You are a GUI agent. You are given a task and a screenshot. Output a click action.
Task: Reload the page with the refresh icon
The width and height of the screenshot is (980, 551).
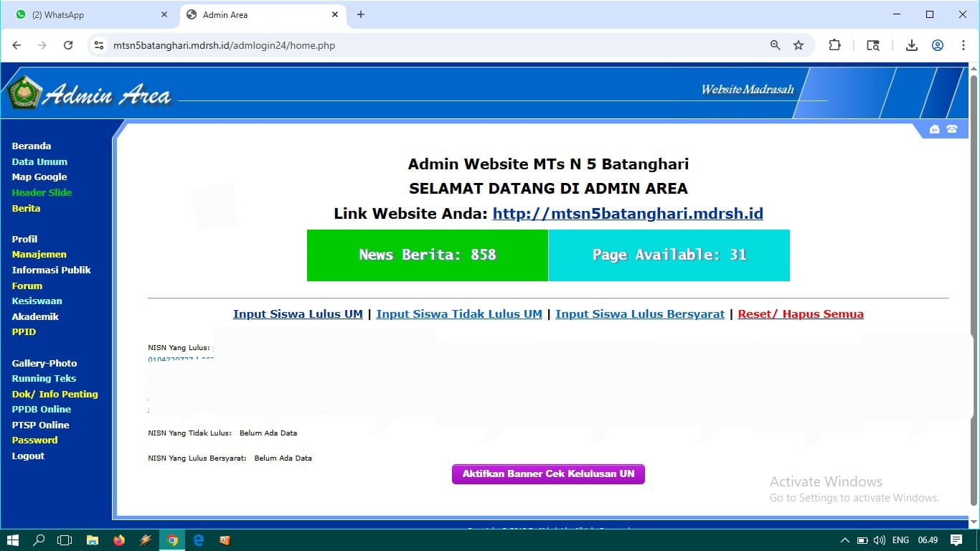[68, 44]
